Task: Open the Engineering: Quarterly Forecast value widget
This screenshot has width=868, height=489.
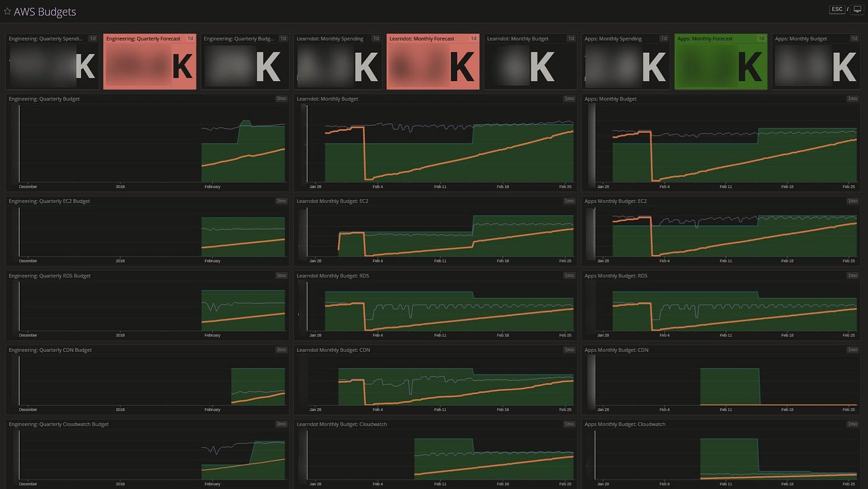Action: (x=149, y=61)
